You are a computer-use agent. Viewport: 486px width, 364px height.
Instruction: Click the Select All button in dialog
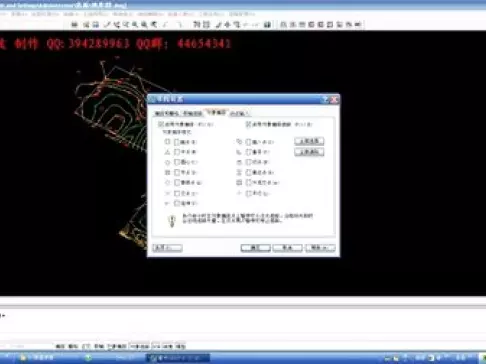click(309, 141)
